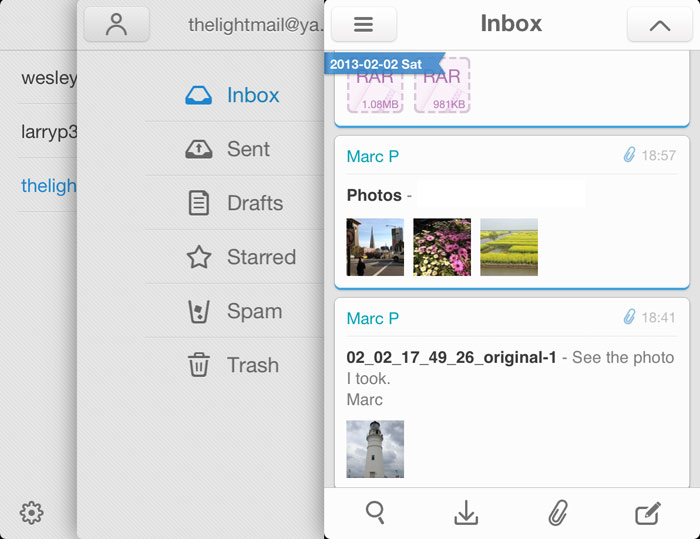Select the Inbox folder
Image resolution: width=700 pixels, height=539 pixels.
(234, 95)
